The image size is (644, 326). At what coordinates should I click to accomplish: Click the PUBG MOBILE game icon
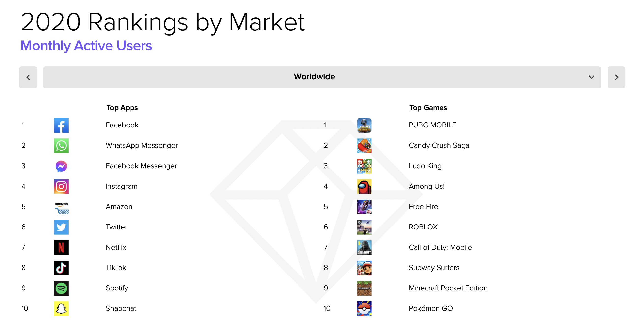(364, 125)
